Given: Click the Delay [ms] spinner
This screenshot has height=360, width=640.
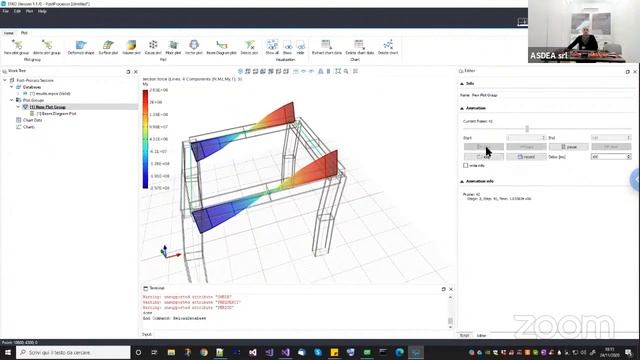Looking at the screenshot, I should 611,157.
